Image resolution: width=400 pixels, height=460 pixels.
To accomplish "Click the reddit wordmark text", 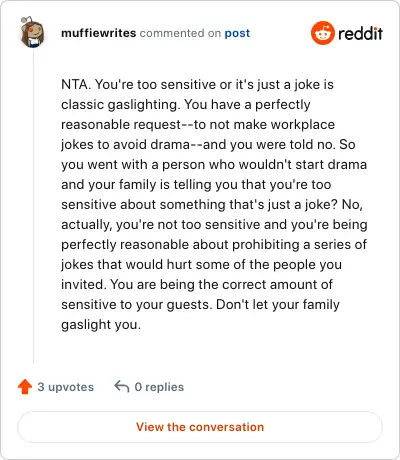I will (360, 33).
